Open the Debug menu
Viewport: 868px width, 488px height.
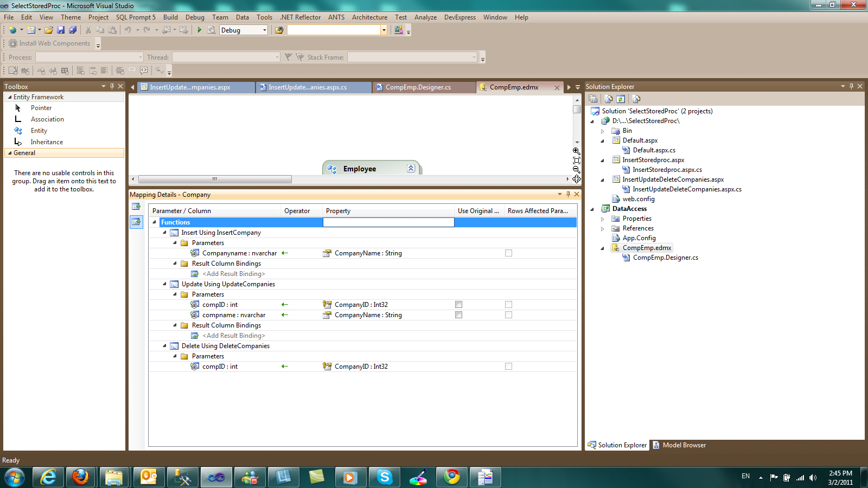pos(195,17)
